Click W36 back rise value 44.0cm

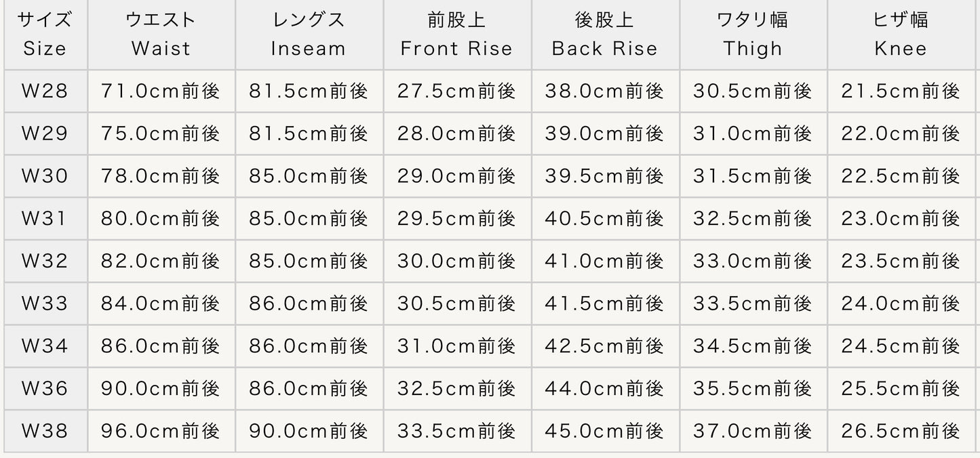605,388
